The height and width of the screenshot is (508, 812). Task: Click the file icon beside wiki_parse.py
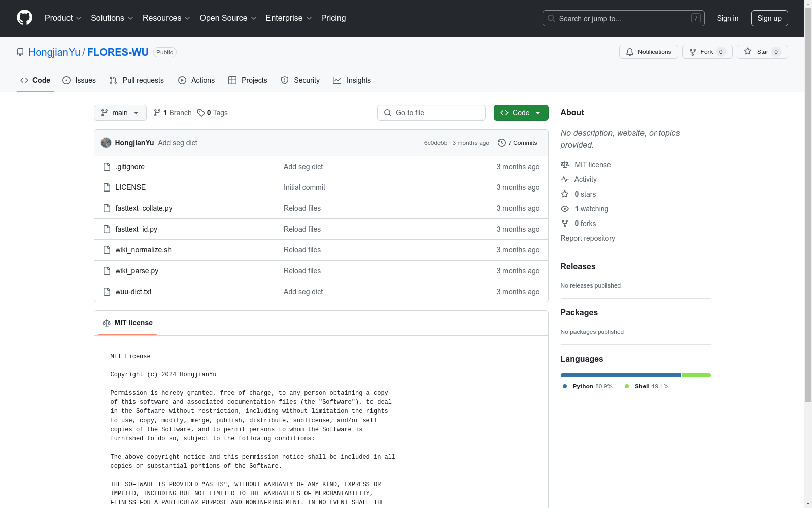tap(107, 271)
